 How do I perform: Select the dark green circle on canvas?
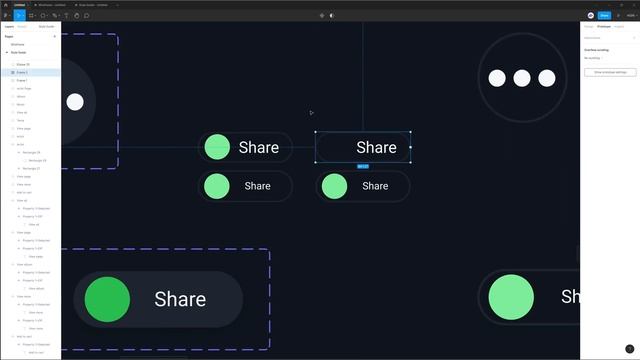(107, 300)
